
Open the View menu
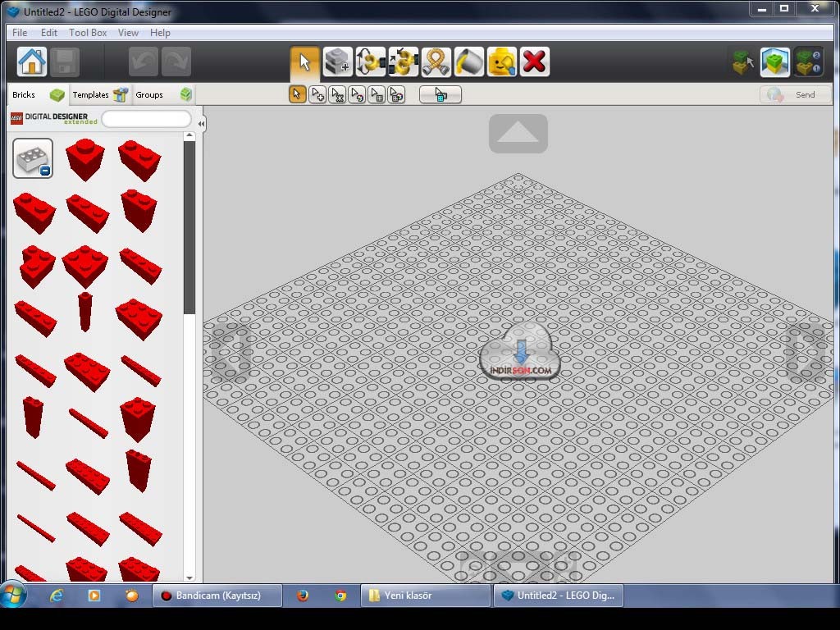tap(128, 33)
